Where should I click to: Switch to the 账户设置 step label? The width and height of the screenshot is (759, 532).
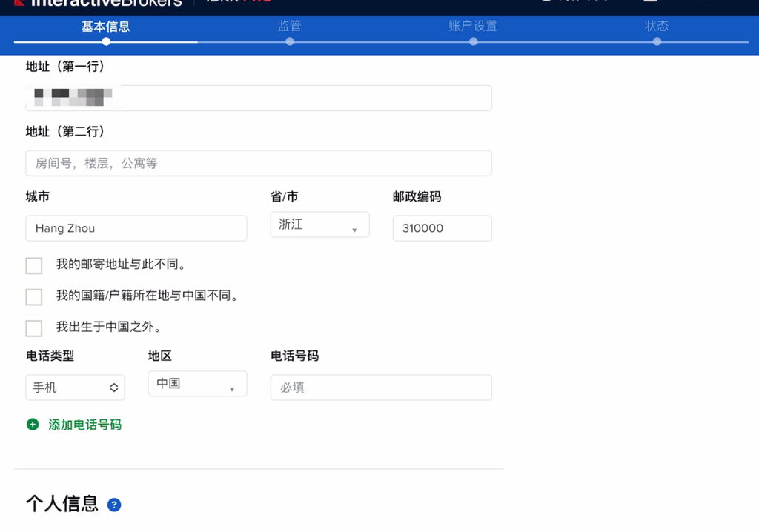(473, 26)
